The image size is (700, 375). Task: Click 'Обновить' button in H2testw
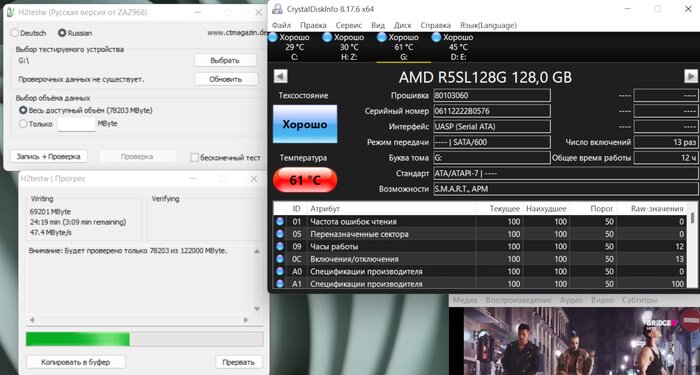click(226, 79)
